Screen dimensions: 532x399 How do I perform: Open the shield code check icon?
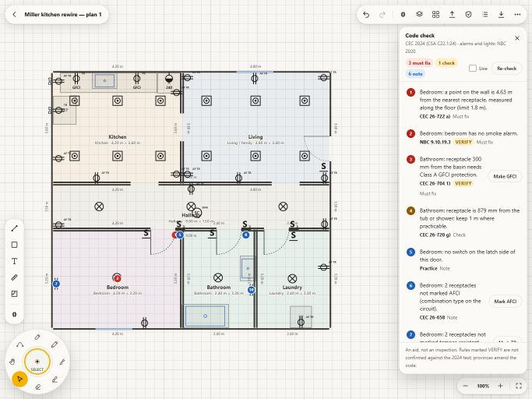coord(469,15)
